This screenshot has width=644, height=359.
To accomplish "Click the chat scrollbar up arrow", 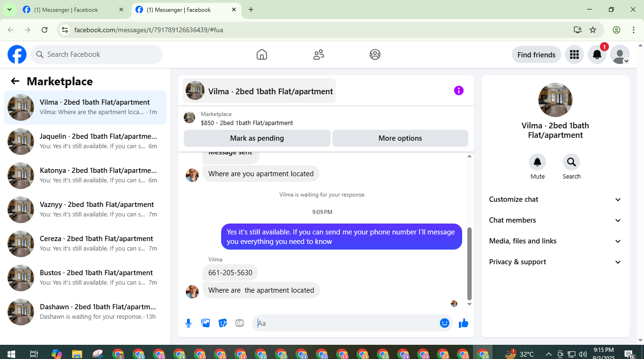I will point(469,156).
